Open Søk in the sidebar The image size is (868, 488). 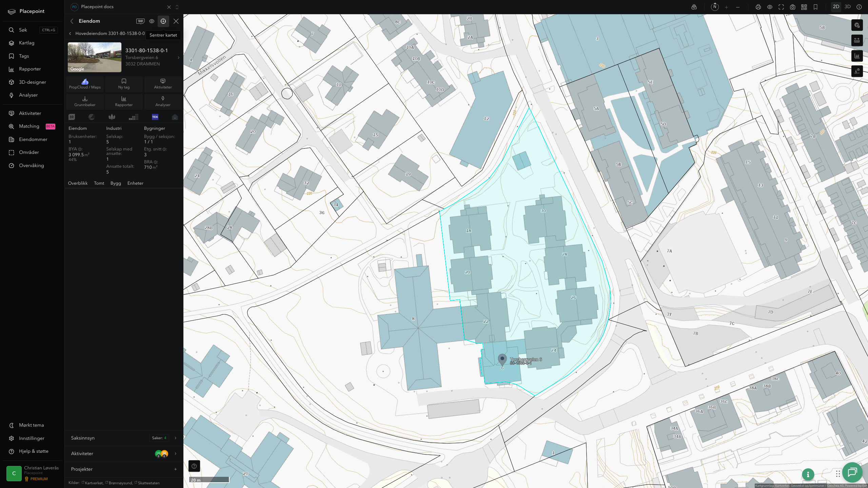(x=33, y=30)
